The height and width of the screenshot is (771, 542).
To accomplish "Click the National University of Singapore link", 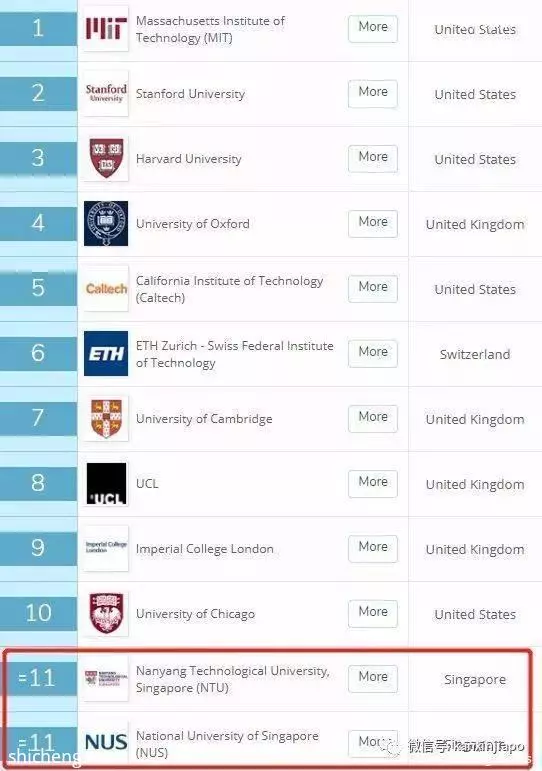I will 227,743.
